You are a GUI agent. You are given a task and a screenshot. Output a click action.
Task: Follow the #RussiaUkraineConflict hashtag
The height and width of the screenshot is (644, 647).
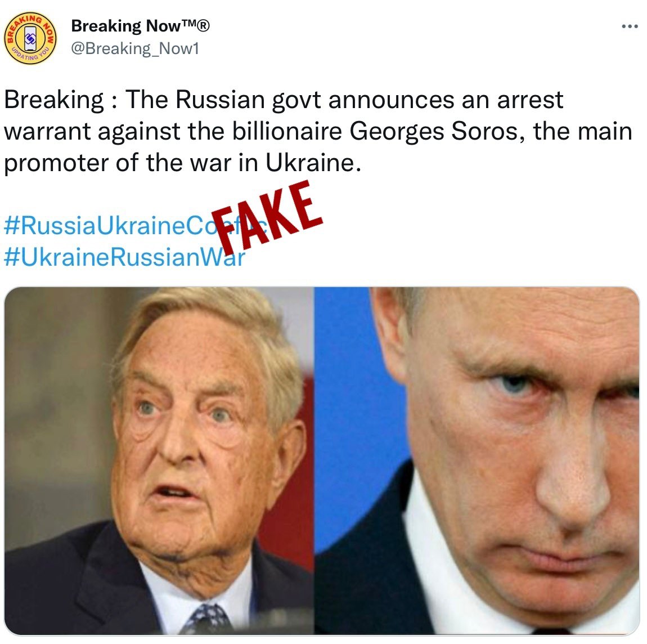(136, 225)
